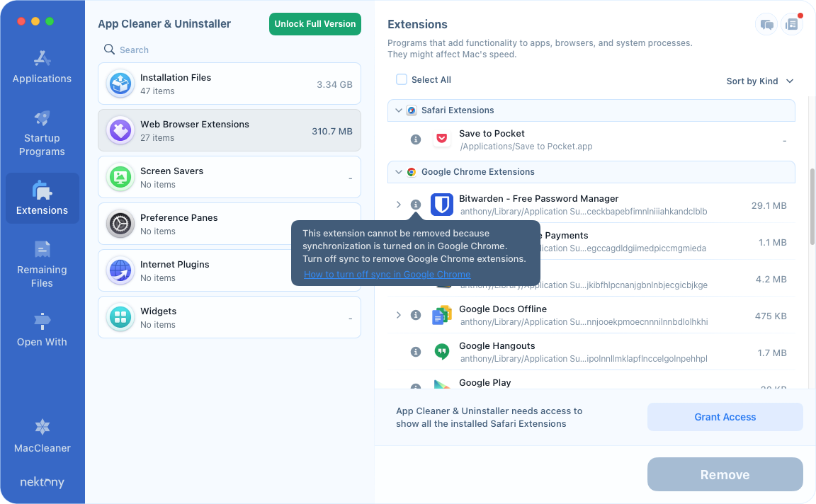Image resolution: width=816 pixels, height=504 pixels.
Task: Click the extensions list vertical scrollbar
Action: point(812,207)
